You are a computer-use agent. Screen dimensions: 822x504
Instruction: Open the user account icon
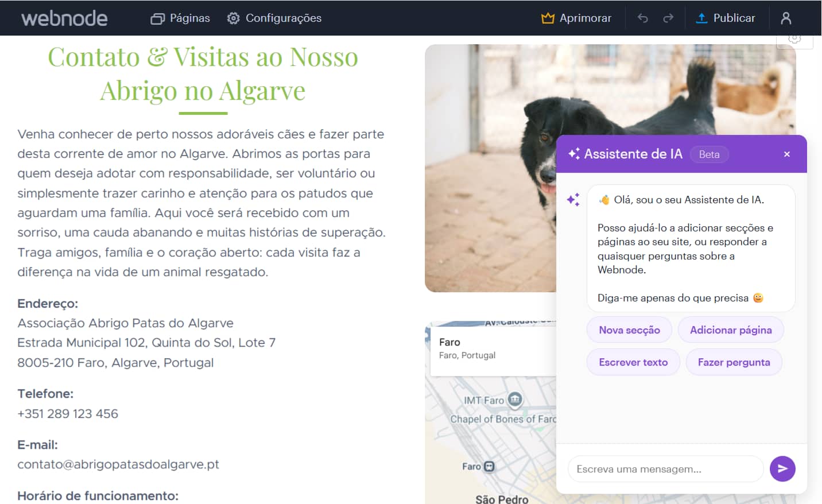coord(786,18)
